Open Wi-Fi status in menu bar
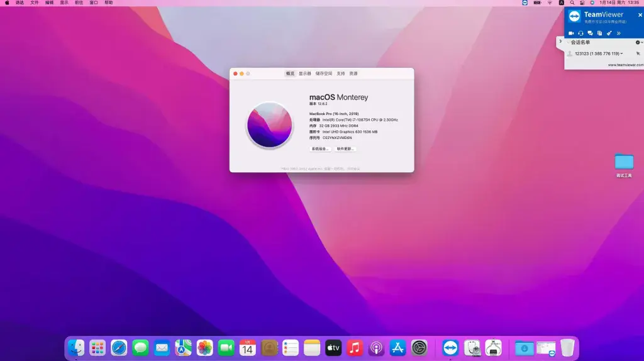This screenshot has height=361, width=644. 550,3
